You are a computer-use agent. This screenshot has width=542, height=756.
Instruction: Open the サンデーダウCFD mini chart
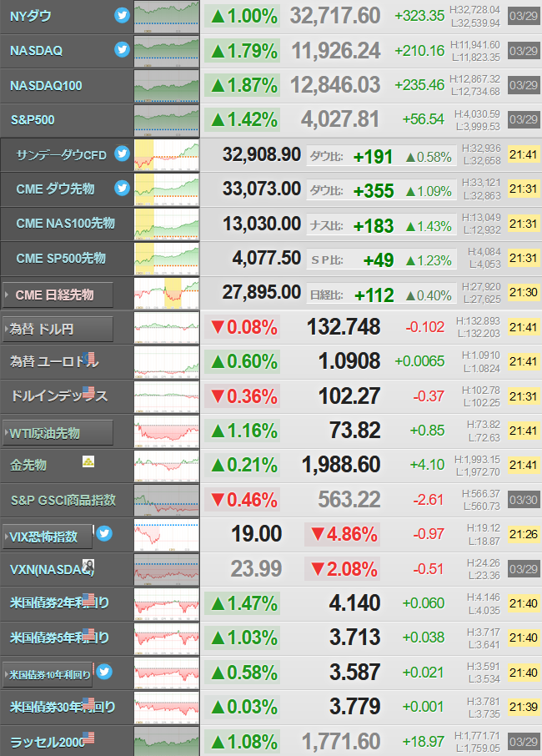pyautogui.click(x=166, y=154)
